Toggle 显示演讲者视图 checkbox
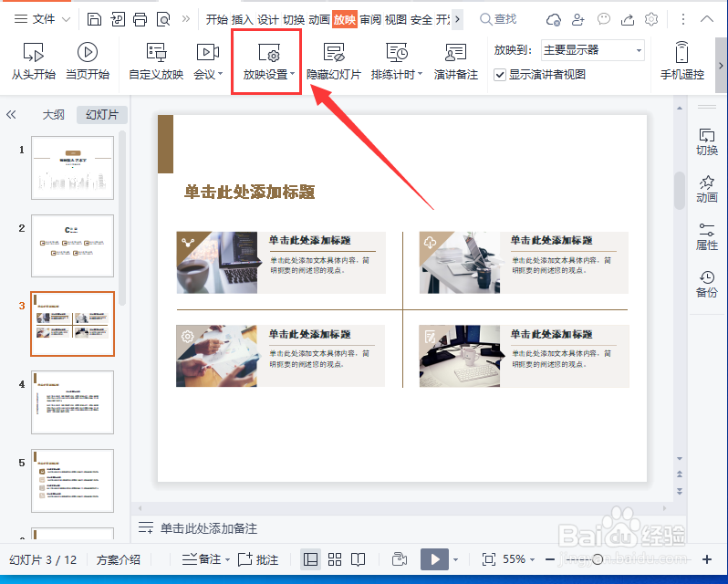 coord(500,75)
